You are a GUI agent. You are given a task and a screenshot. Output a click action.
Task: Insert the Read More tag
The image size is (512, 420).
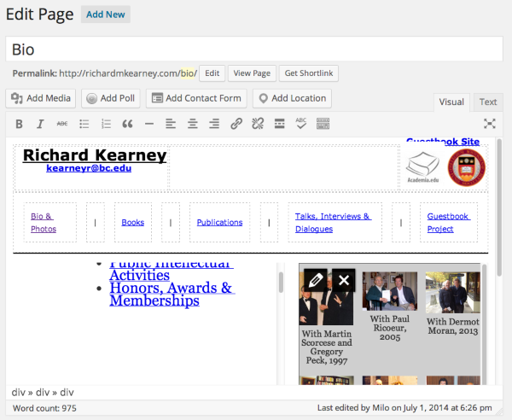(279, 124)
